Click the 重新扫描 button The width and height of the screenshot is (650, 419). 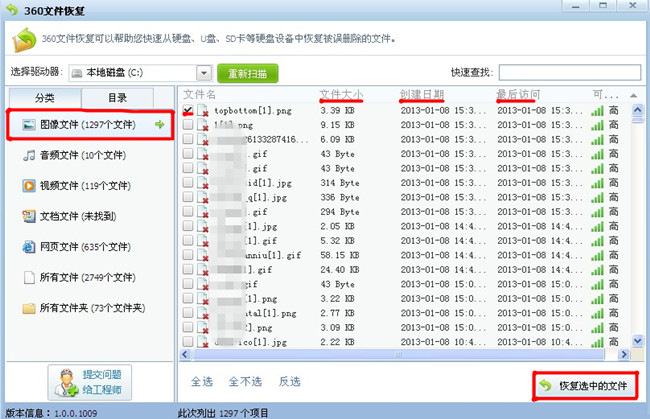247,74
